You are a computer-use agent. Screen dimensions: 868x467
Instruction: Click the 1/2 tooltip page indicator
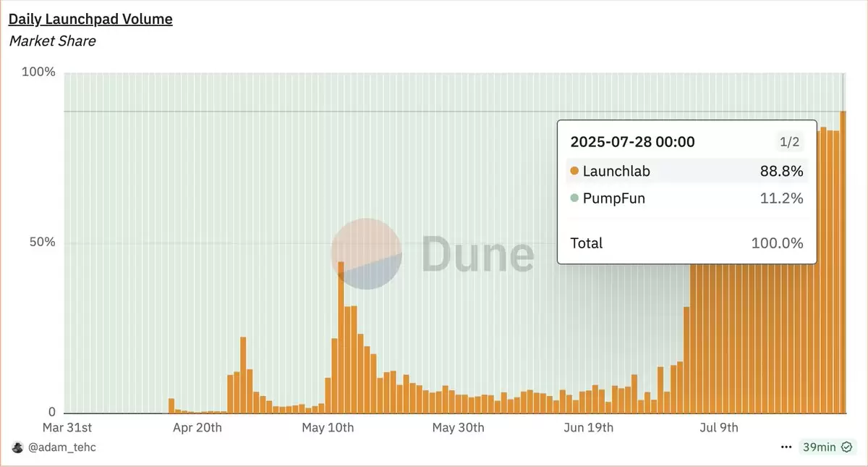(789, 142)
